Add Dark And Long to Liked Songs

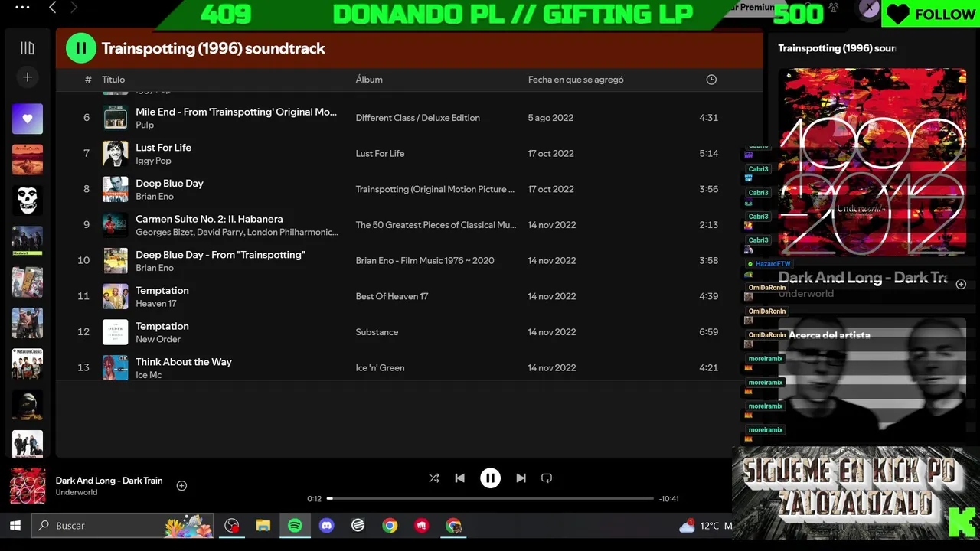click(181, 486)
